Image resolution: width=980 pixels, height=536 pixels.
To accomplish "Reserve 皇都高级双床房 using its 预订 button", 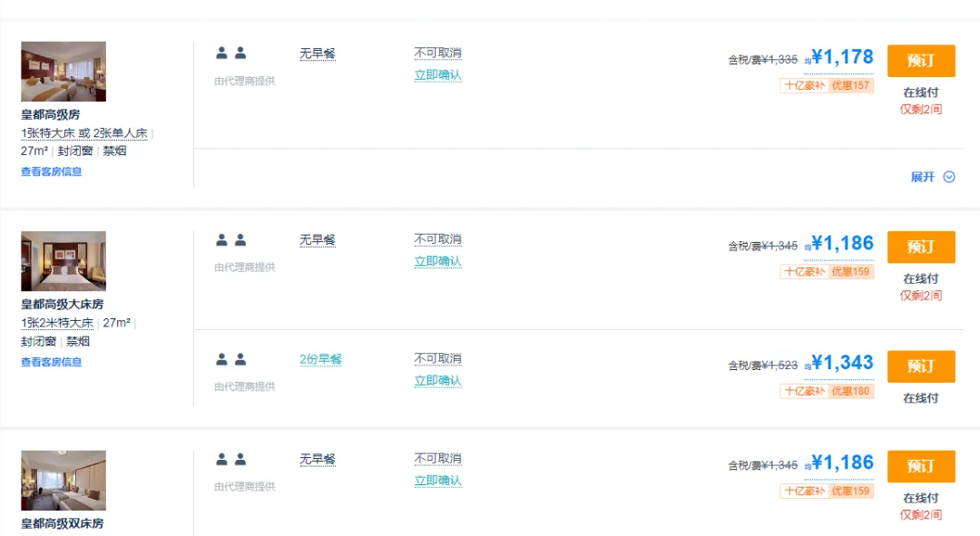I will [920, 466].
